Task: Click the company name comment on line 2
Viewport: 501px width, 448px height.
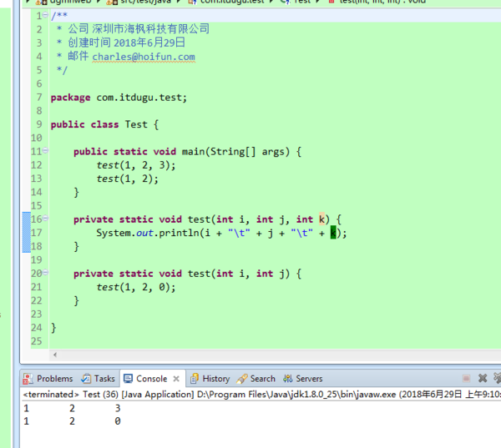Action: tap(139, 29)
